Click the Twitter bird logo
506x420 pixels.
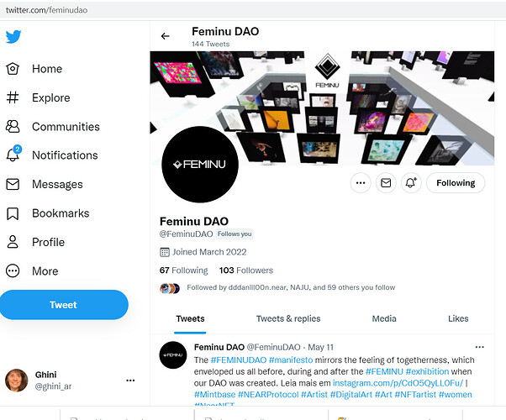pyautogui.click(x=13, y=37)
